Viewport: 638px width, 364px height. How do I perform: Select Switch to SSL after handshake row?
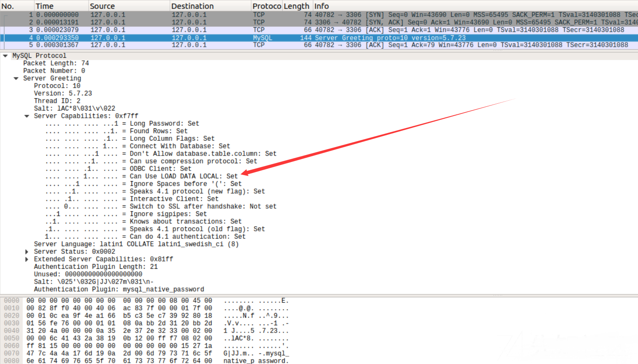(161, 207)
